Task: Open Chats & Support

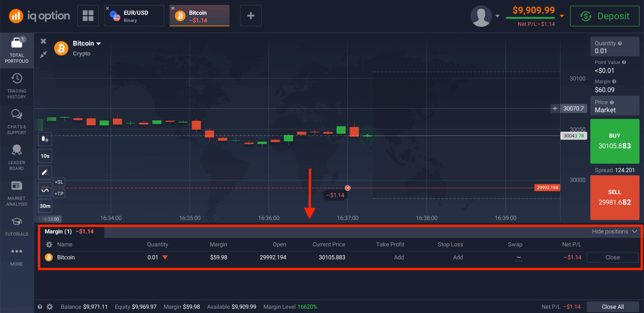Action: coord(17,122)
